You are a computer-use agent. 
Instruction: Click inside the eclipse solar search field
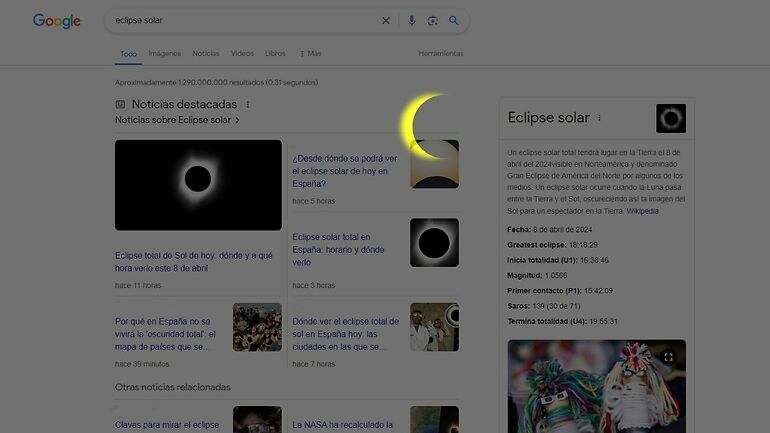coord(243,21)
